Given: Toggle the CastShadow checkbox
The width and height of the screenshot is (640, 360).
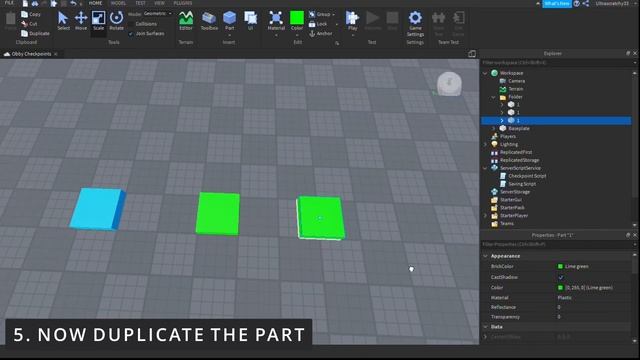Looking at the screenshot, I should click(561, 277).
